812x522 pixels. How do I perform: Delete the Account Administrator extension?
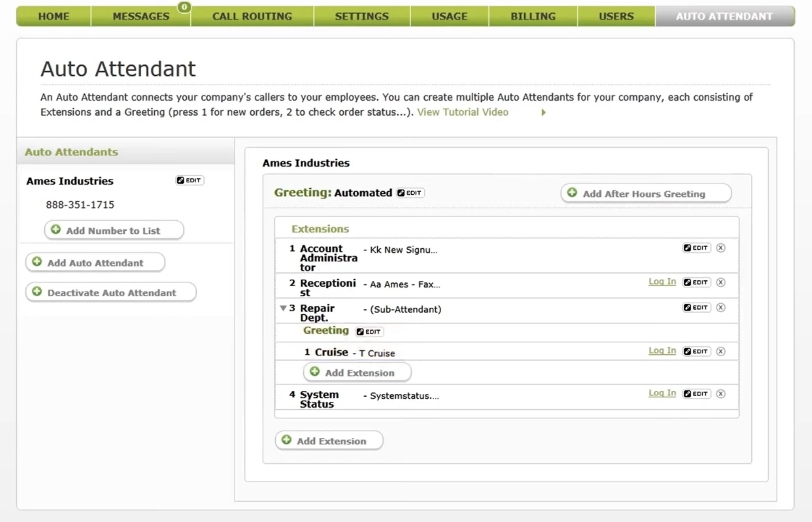point(721,248)
